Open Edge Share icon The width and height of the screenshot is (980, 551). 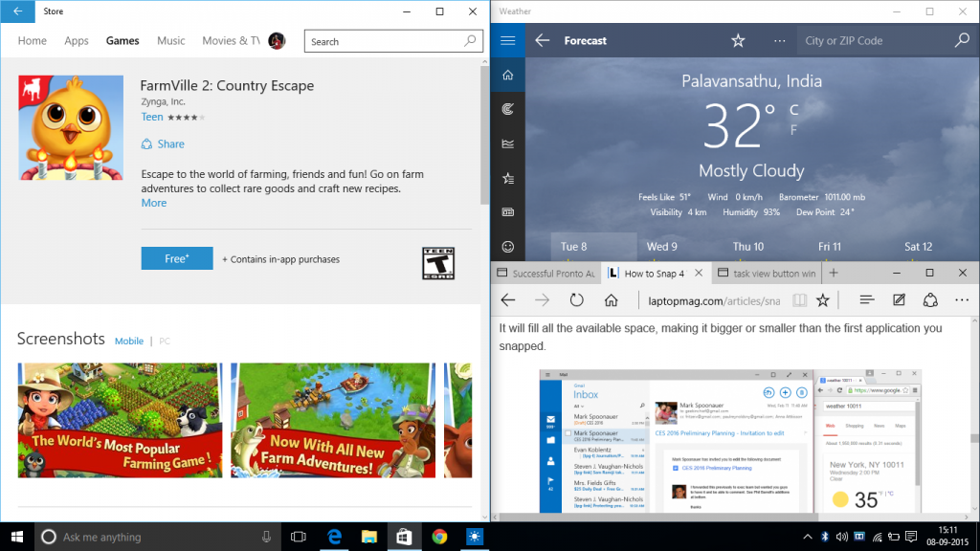[x=930, y=300]
